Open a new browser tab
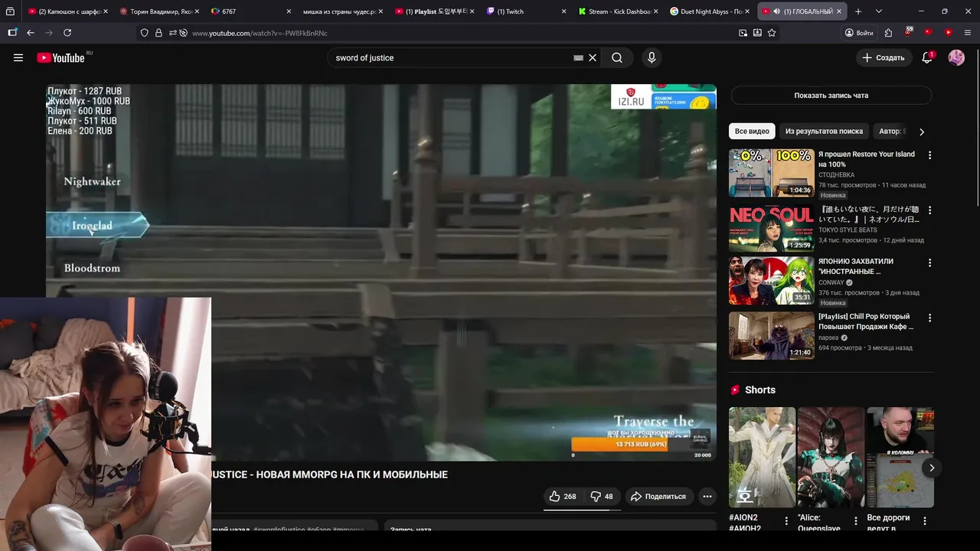 click(858, 11)
